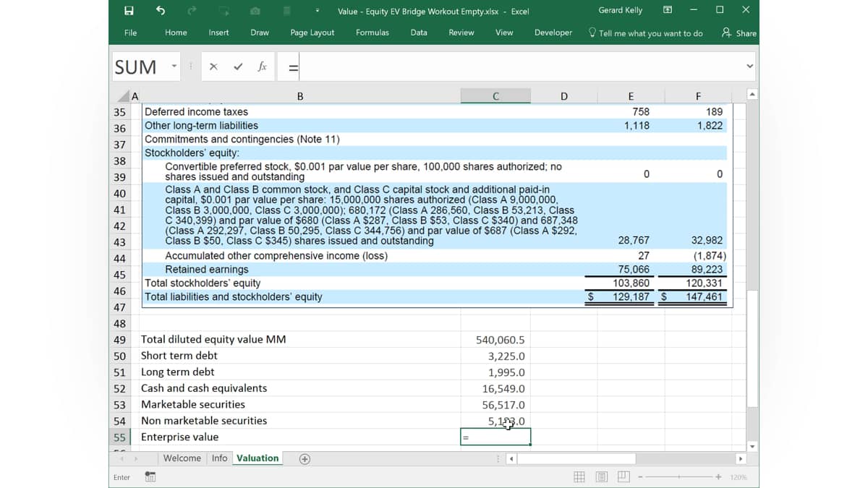
Task: Cancel formula entry with X button
Action: (213, 67)
